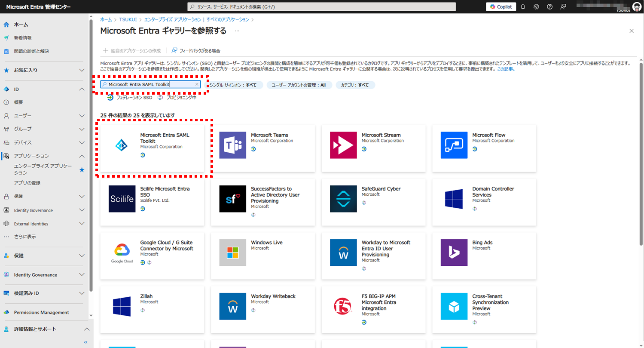Viewport: 644px width, 348px height.
Task: Open 問題の診断と解決 in sidebar
Action: pos(31,51)
